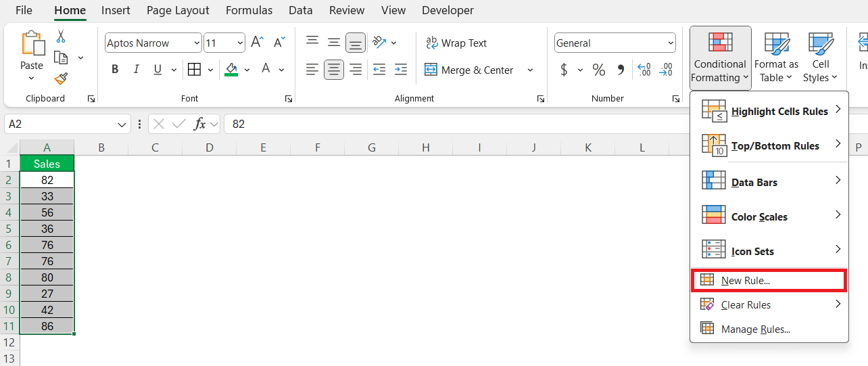Open Data Bars submenu
The height and width of the screenshot is (366, 868).
(x=769, y=182)
